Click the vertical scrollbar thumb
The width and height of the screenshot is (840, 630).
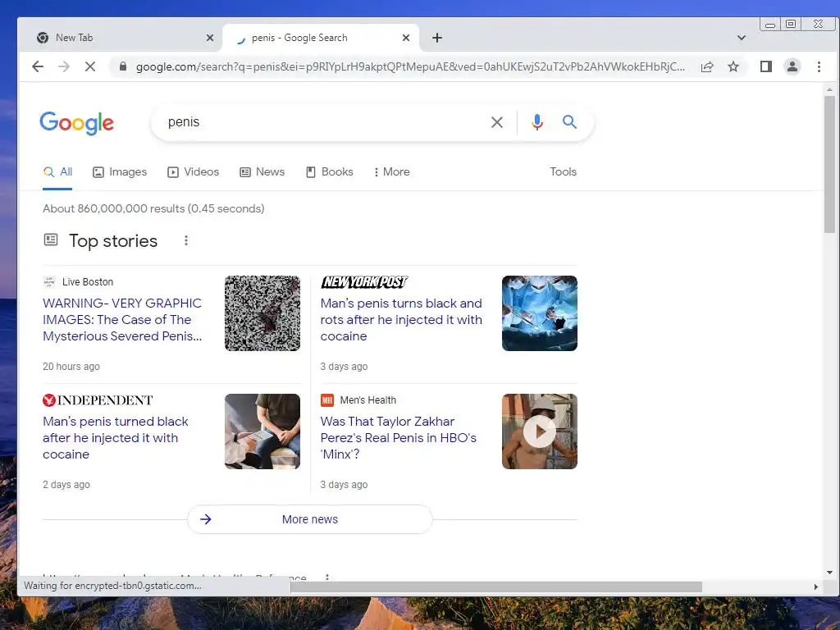coord(829,164)
